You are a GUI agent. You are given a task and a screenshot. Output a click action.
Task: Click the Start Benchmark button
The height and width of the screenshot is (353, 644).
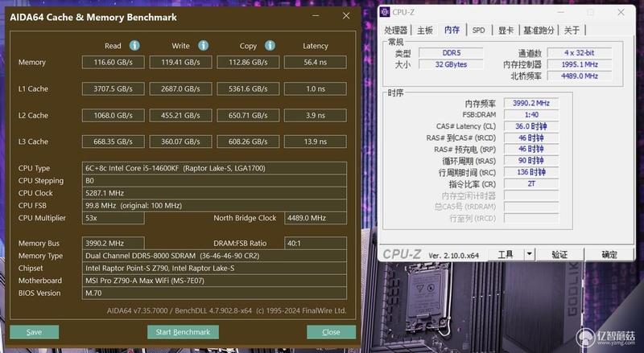coord(183,332)
